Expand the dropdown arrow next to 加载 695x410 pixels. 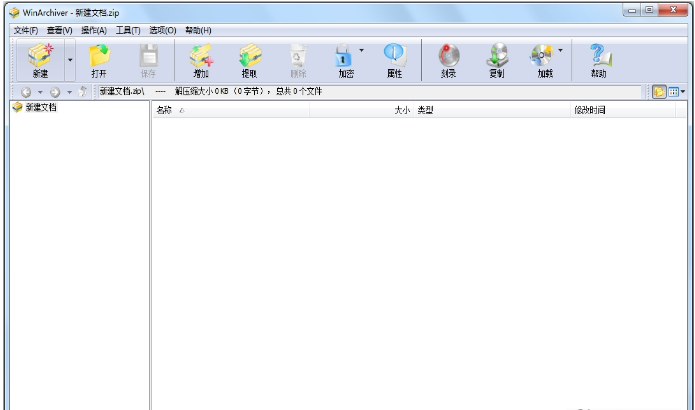(561, 51)
